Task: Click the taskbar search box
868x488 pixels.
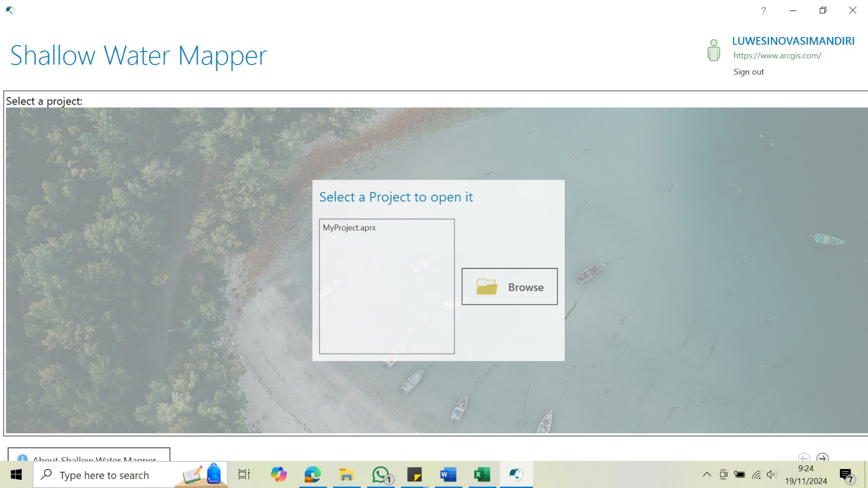Action: (x=130, y=475)
